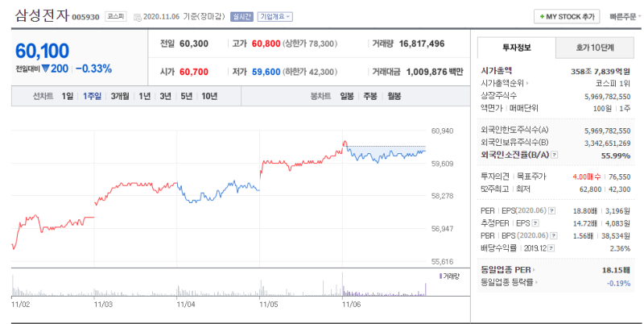Click the 실시간 badge button
Viewport: 644px width, 324px height.
(242, 17)
